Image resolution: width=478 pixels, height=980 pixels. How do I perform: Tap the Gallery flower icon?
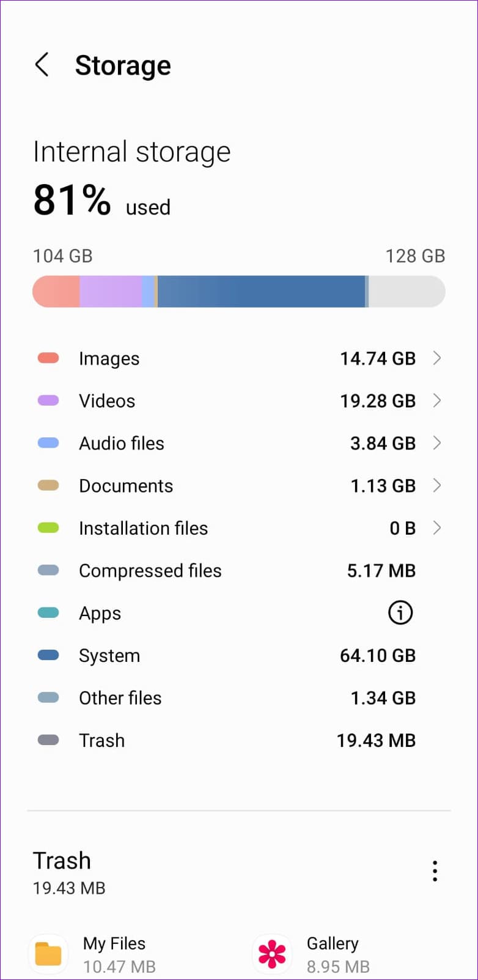click(x=272, y=954)
